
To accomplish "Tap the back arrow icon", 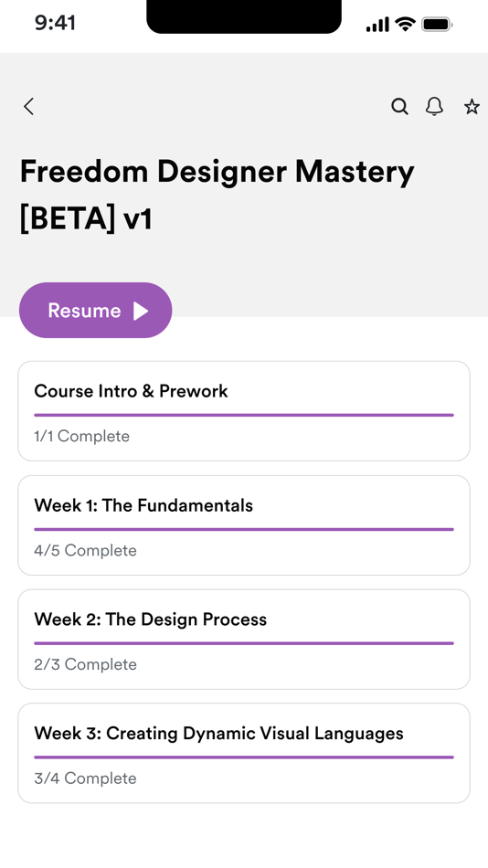I will coord(29,106).
